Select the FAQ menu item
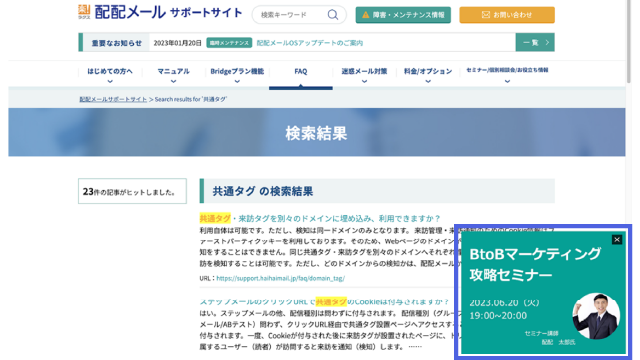 tap(301, 71)
